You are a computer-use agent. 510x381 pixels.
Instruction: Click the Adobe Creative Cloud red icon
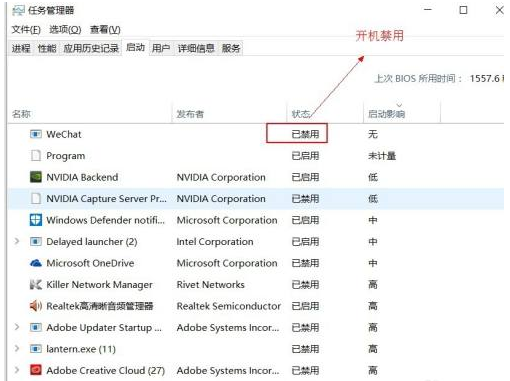[x=36, y=370]
